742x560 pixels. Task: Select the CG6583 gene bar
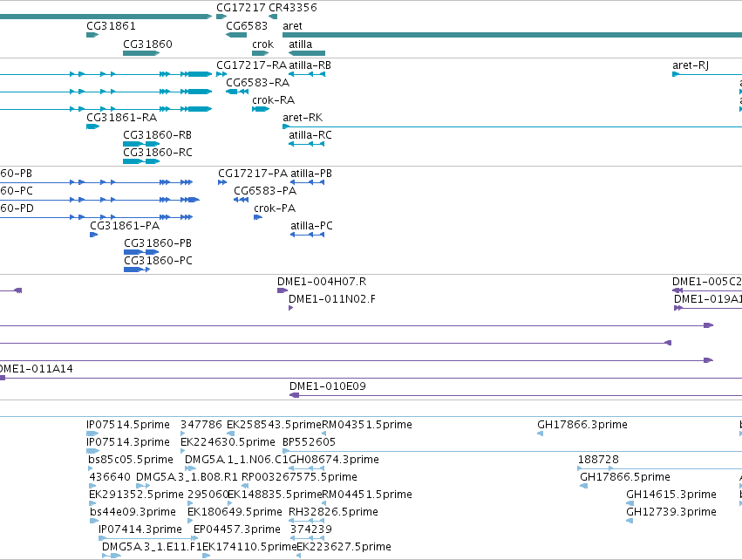(x=236, y=35)
